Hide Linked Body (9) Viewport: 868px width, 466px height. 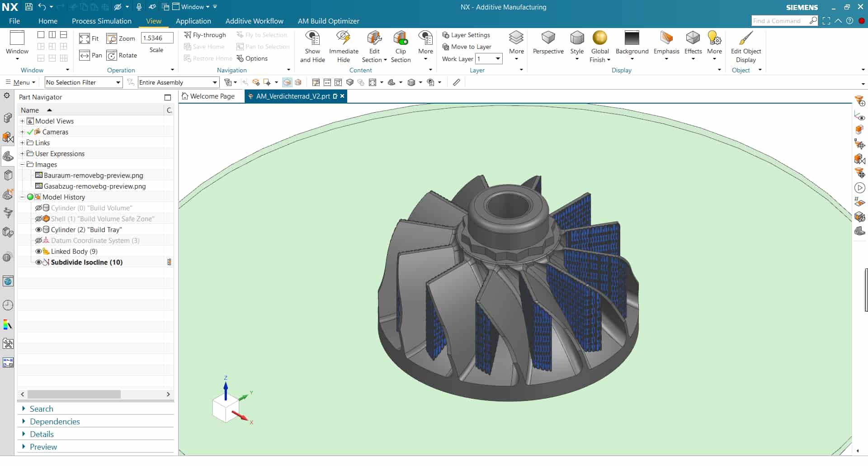39,252
